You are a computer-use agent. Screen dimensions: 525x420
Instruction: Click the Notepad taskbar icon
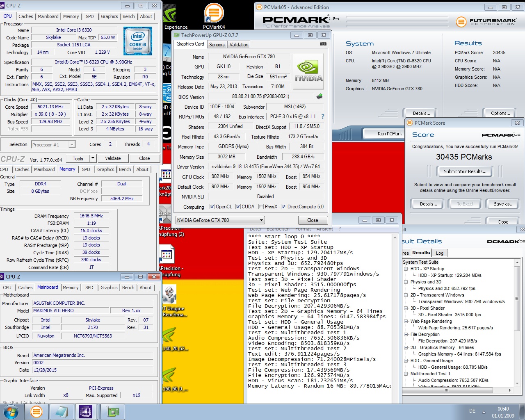61,411
